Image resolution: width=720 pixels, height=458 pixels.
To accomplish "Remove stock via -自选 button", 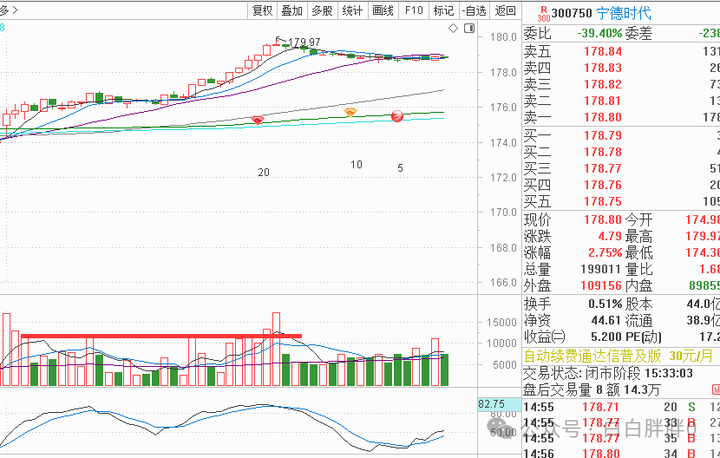I will [x=474, y=11].
